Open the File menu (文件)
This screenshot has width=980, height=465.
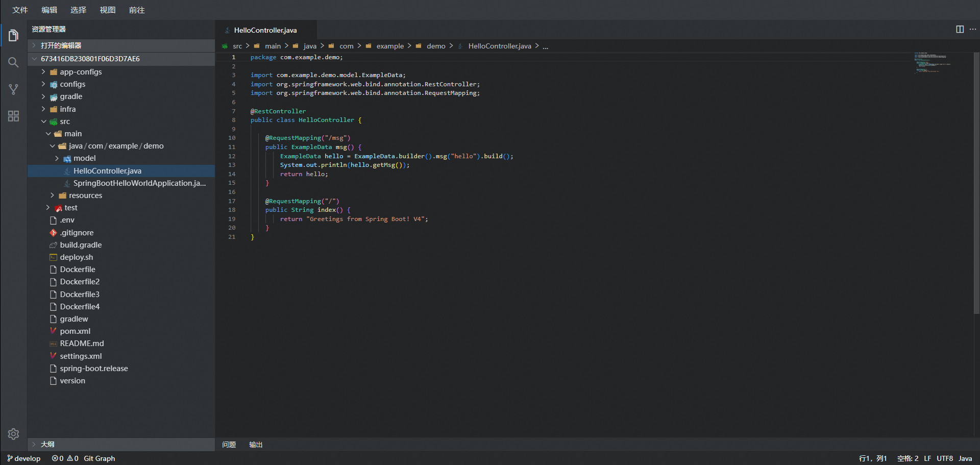pyautogui.click(x=20, y=10)
